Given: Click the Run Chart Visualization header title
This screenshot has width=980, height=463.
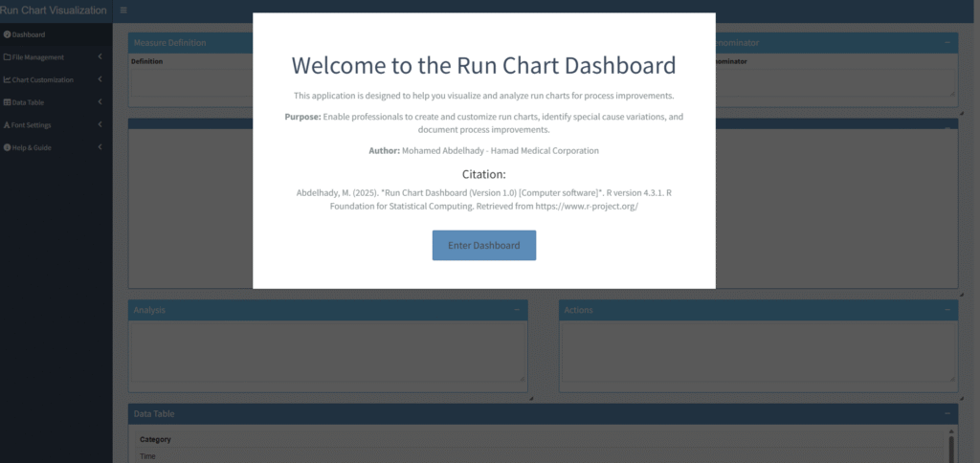Looking at the screenshot, I should 54,11.
